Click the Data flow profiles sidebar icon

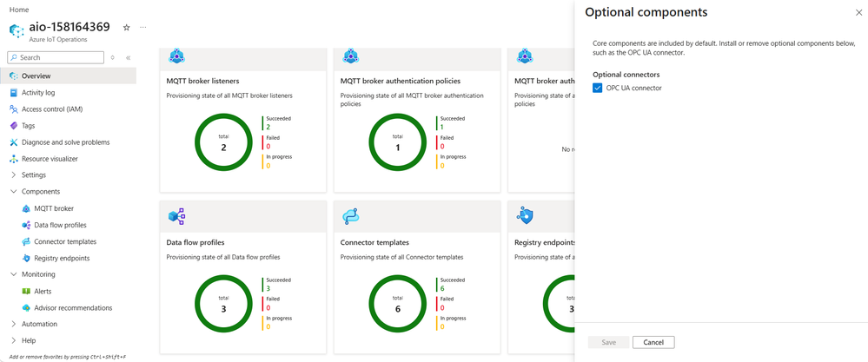[x=26, y=225]
